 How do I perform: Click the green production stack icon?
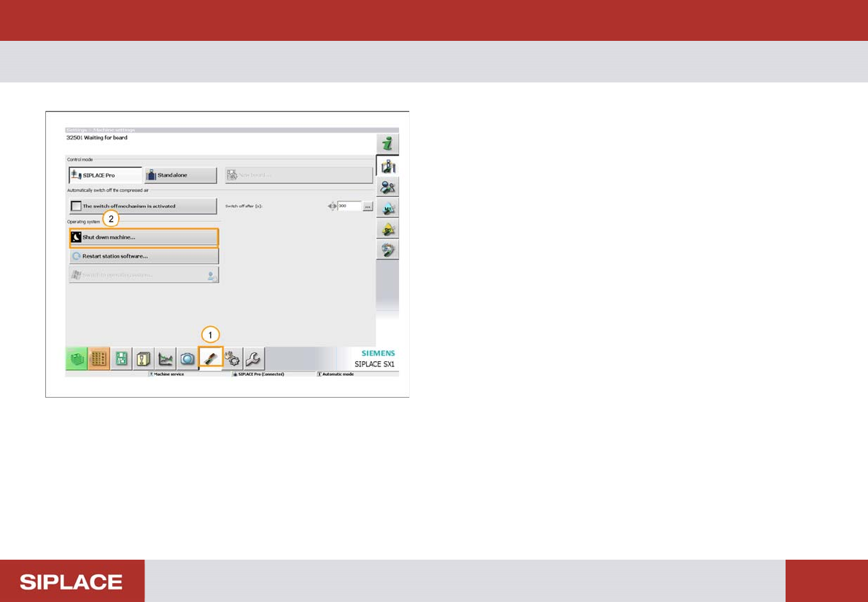coord(77,359)
